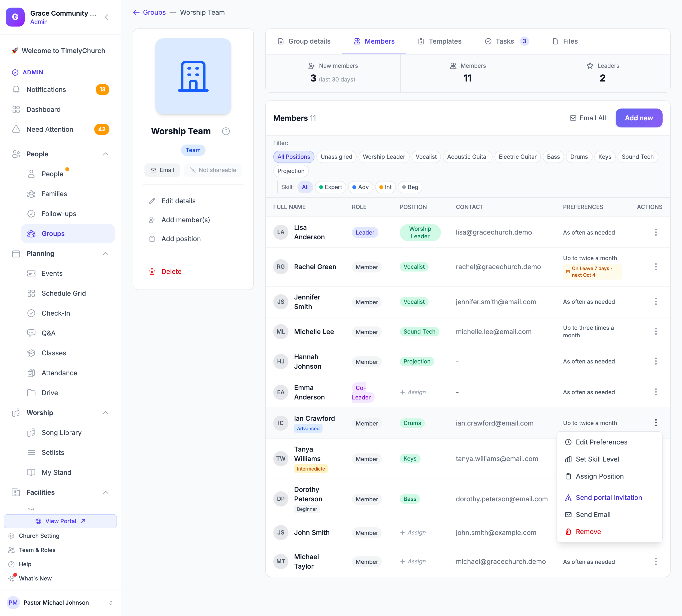This screenshot has width=682, height=616.
Task: Click the Worship Leader green position badge
Action: click(420, 232)
